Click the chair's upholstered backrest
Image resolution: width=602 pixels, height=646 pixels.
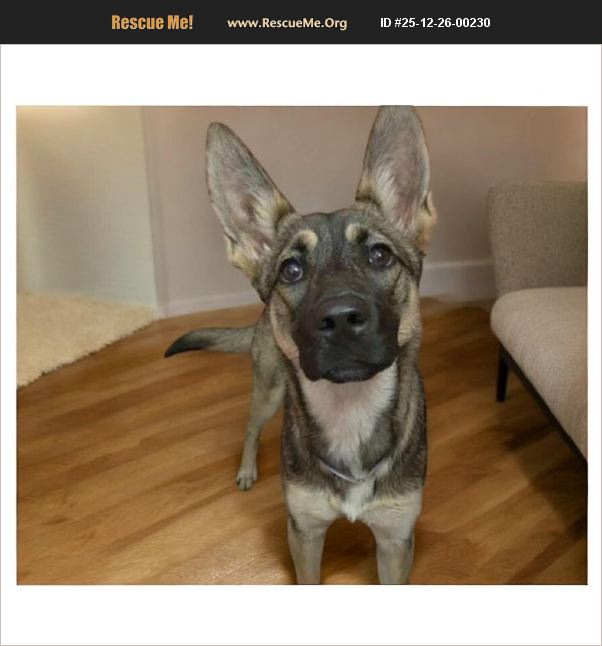coord(538,237)
